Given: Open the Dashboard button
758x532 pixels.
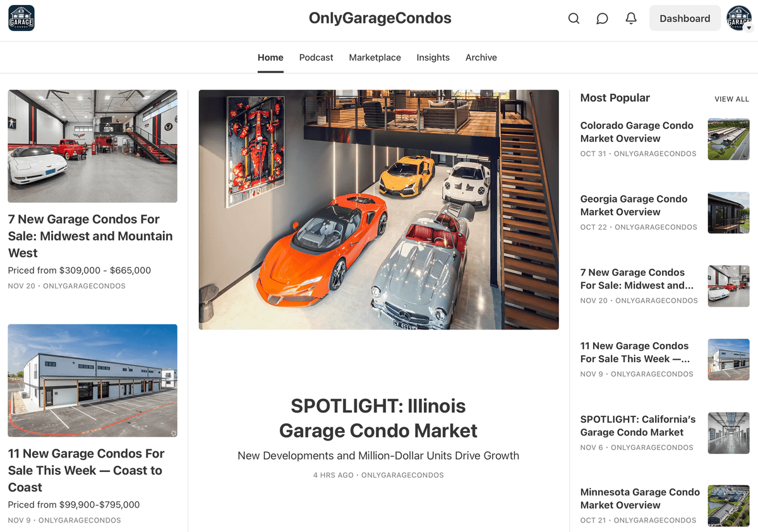Looking at the screenshot, I should 685,18.
